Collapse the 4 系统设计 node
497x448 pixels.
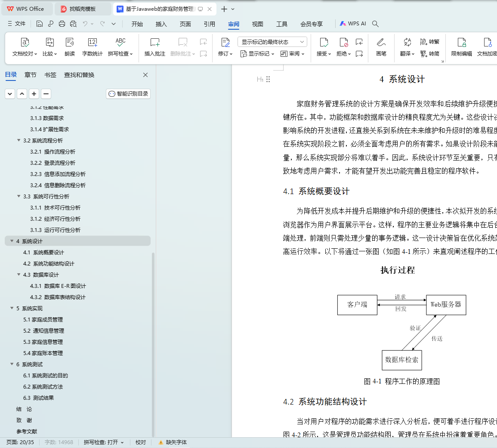[x=12, y=241]
